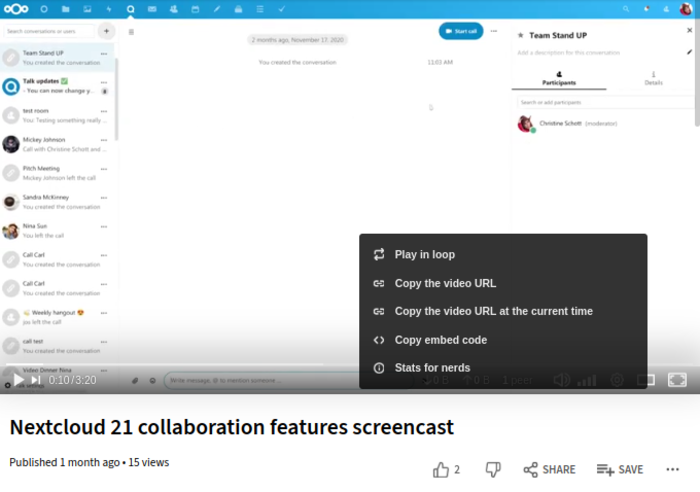This screenshot has height=492, width=700.
Task: Open the Photos icon in Nextcloud bar
Action: coord(87,9)
